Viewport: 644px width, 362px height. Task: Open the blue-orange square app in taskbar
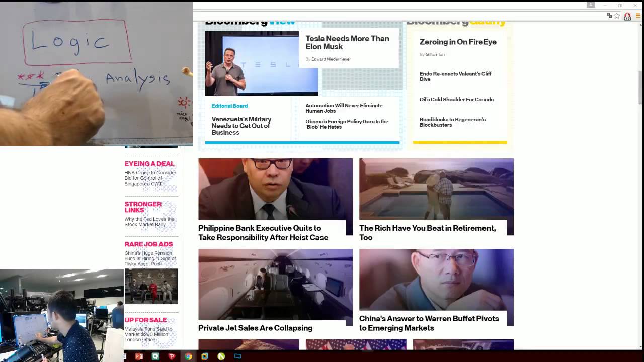pyautogui.click(x=205, y=356)
